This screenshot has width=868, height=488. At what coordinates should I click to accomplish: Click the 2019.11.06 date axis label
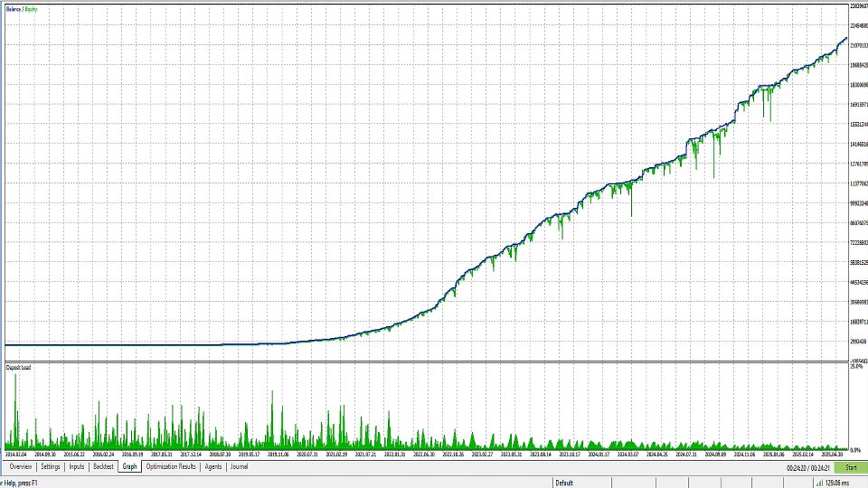[278, 455]
